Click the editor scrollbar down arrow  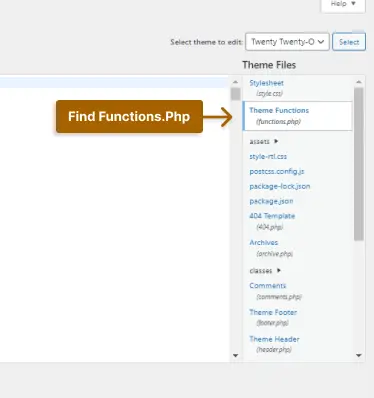(235, 355)
